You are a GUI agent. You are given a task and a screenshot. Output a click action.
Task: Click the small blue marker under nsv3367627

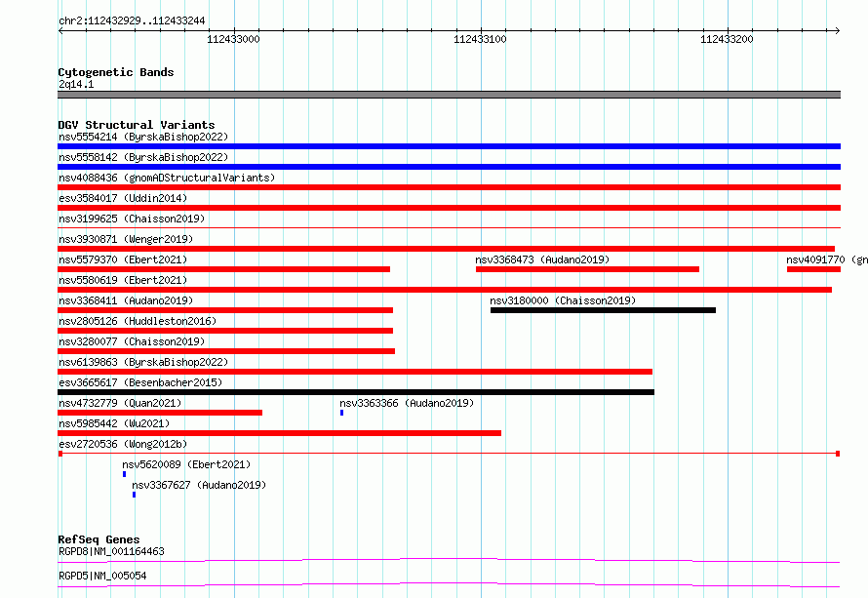tap(134, 495)
